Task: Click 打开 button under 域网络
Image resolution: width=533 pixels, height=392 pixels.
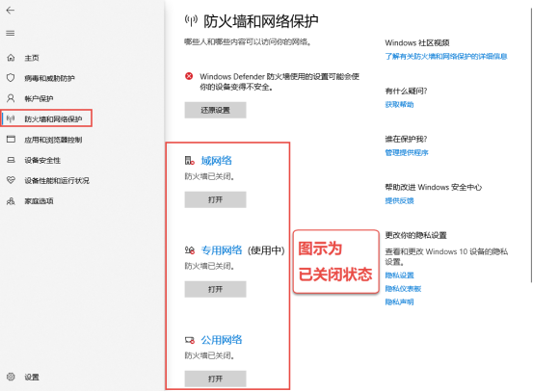Action: point(215,199)
